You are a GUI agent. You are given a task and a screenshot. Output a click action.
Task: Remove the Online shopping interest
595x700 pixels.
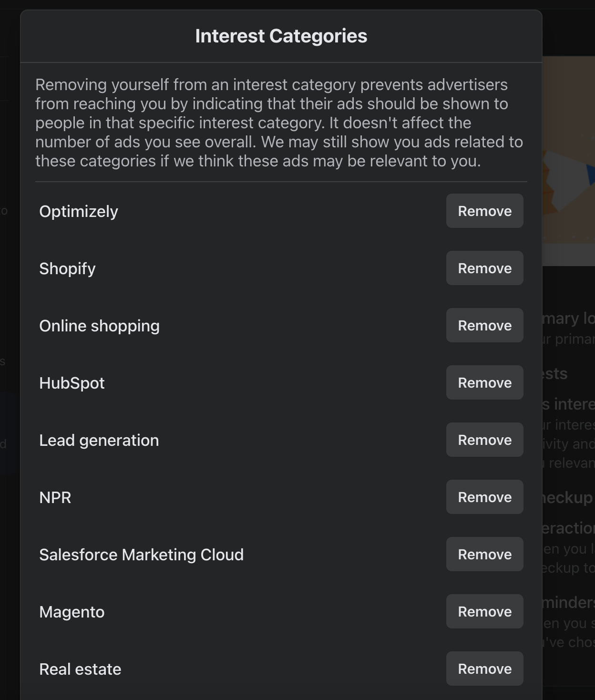coord(484,325)
